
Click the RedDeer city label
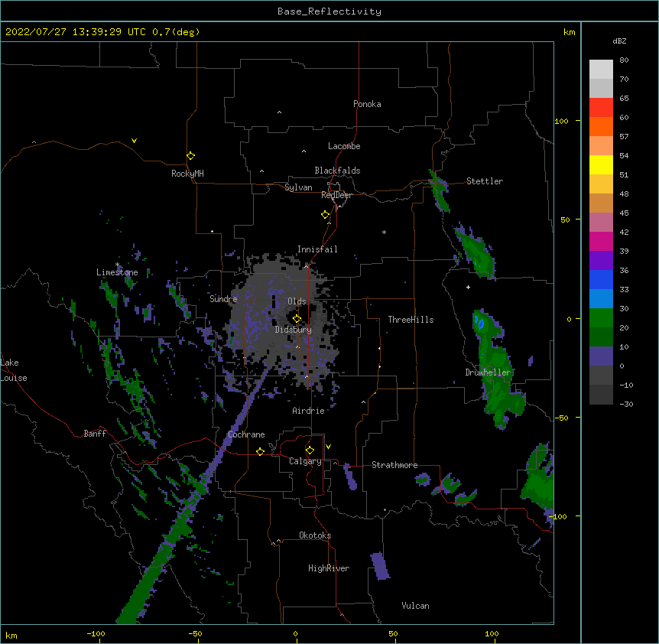pos(336,195)
